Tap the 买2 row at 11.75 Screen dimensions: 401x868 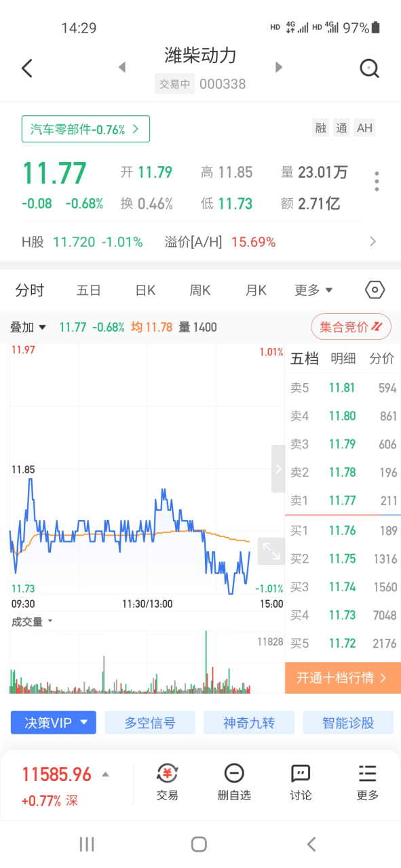(343, 559)
